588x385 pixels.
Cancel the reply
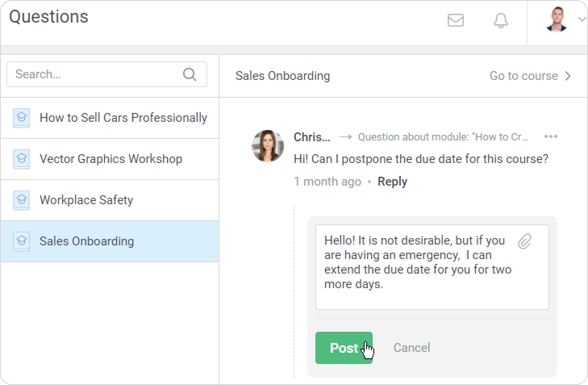(412, 348)
